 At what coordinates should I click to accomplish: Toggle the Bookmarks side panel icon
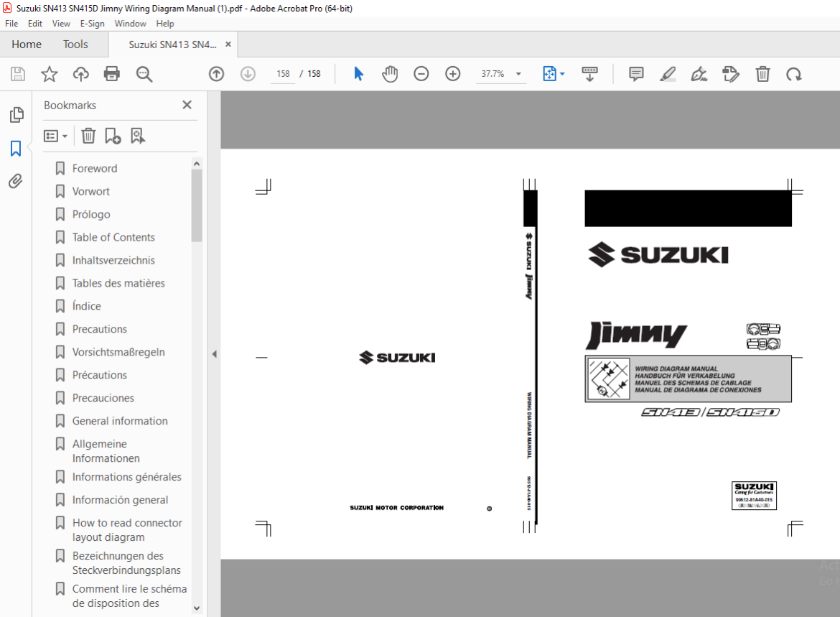(x=16, y=149)
